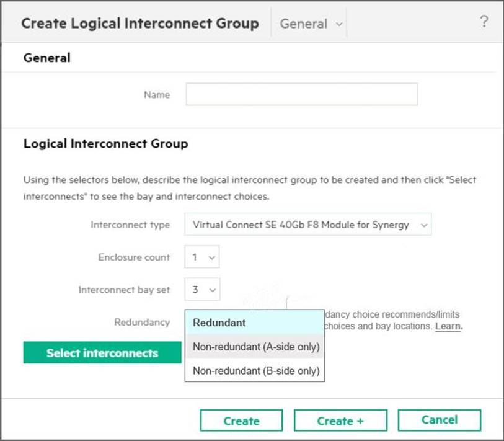Open the Interconnect bay set dropdown
The image size is (504, 441).
(202, 290)
